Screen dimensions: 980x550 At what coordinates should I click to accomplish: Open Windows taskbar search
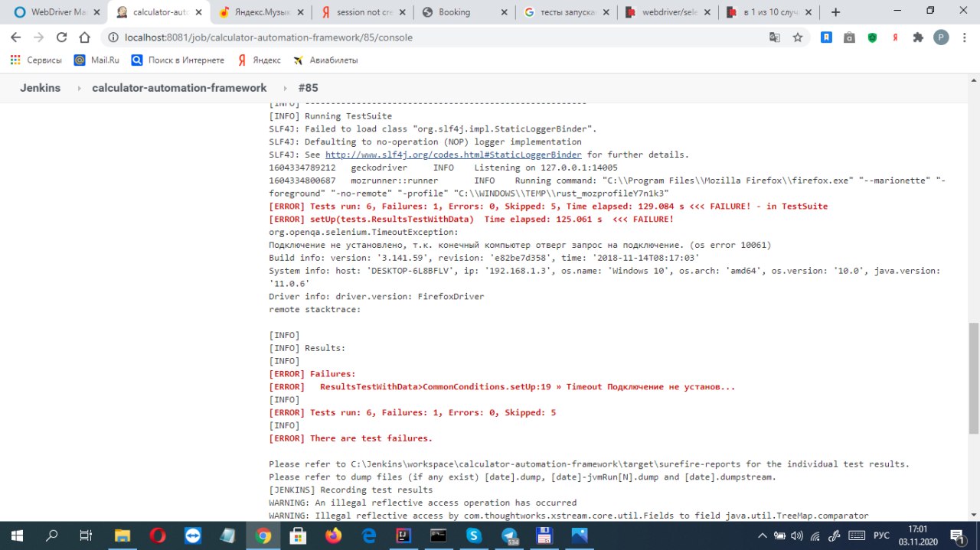tap(52, 535)
